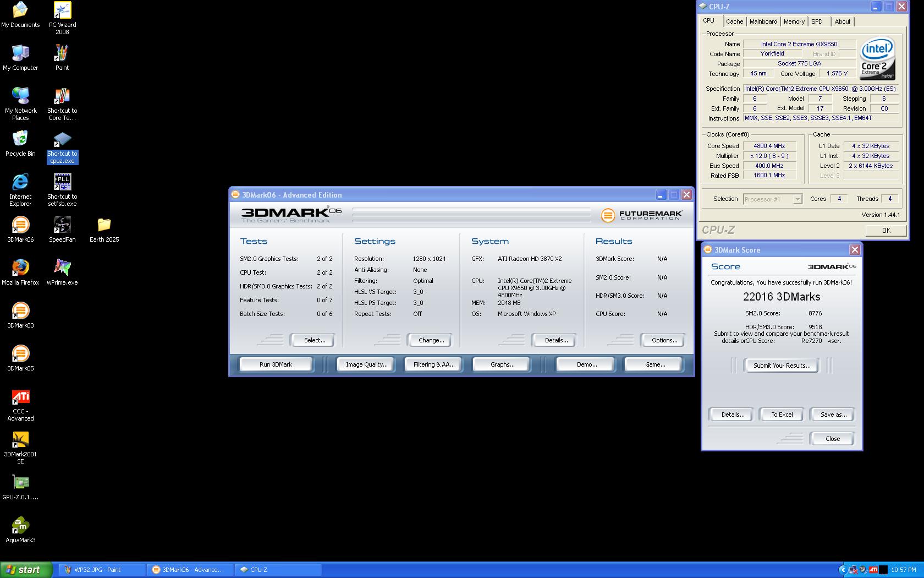Open My Computer desktop icon

coord(20,58)
